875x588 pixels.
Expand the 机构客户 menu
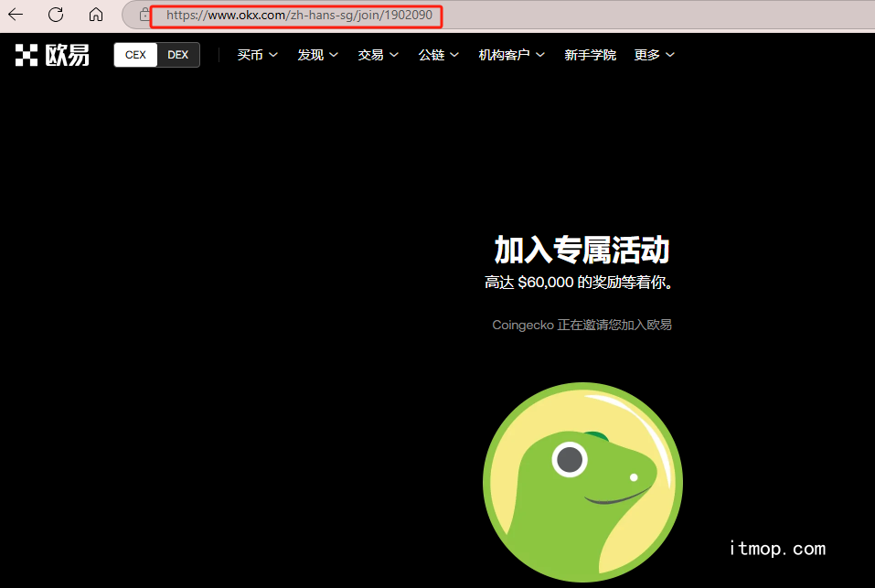click(x=512, y=55)
